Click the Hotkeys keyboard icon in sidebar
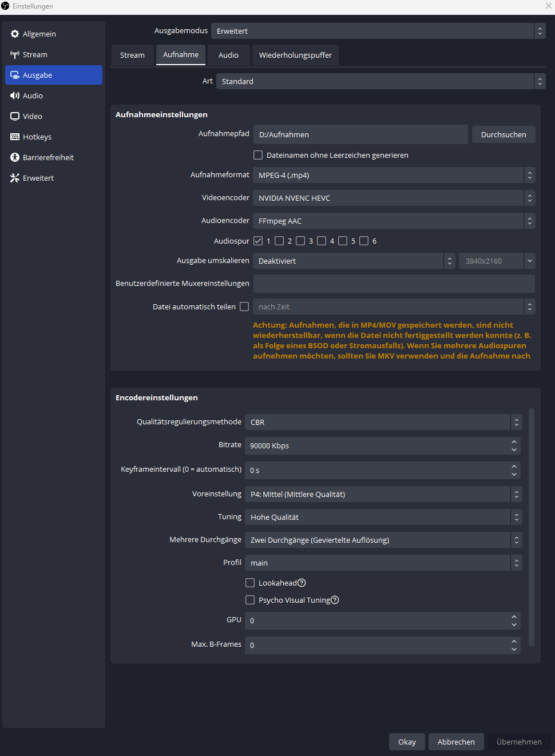Viewport: 555px width, 756px height. tap(15, 137)
